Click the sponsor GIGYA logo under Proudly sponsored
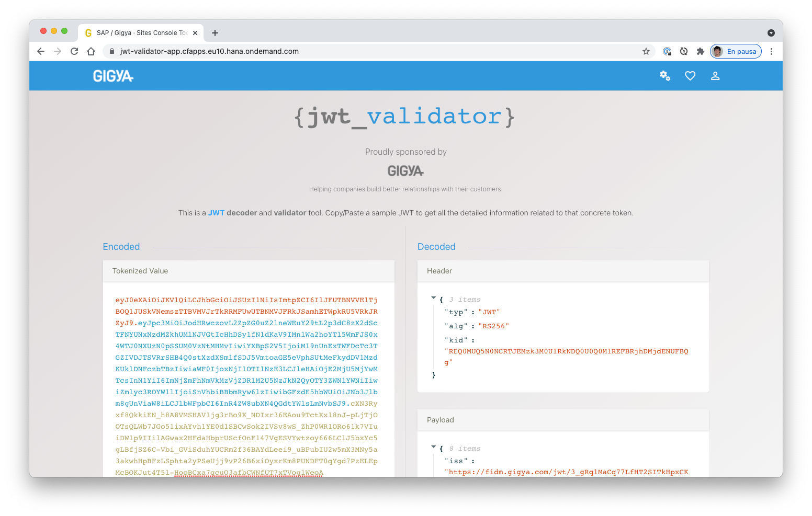The width and height of the screenshot is (812, 516). coord(405,171)
